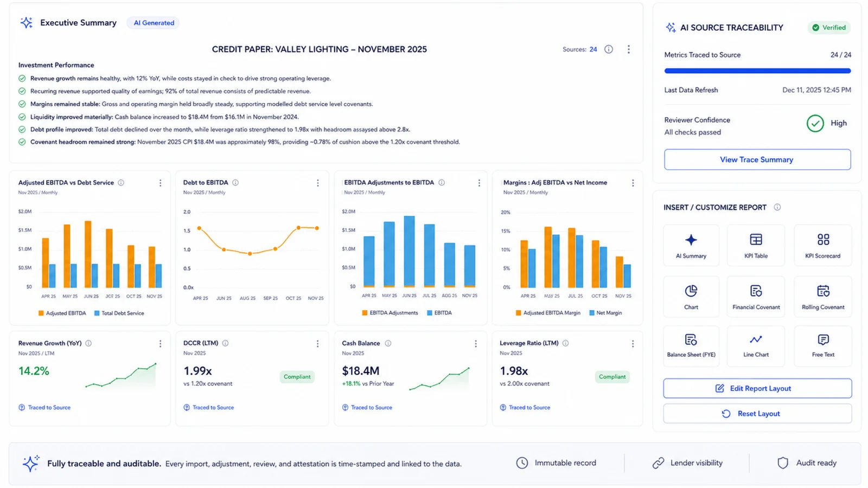The height and width of the screenshot is (488, 868).
Task: Open Adjusted EBITDA vs Debt Service options menu
Action: pos(160,183)
